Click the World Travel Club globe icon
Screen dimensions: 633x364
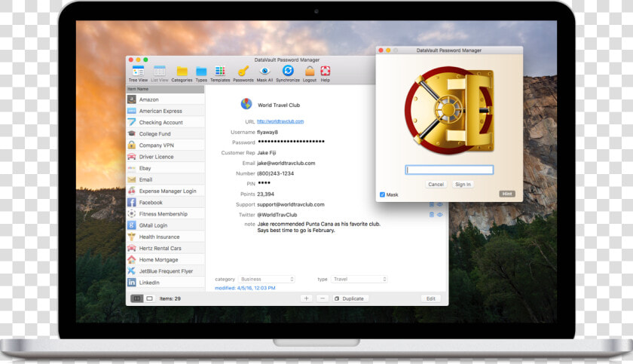(246, 104)
